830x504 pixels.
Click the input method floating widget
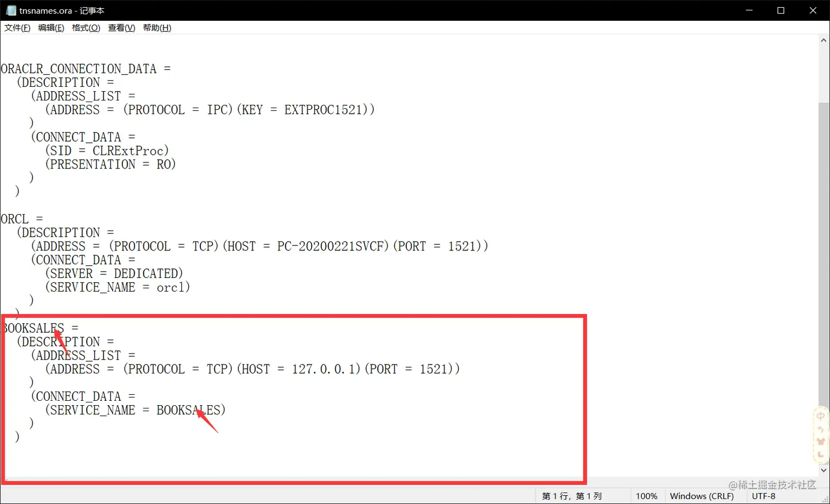pos(821,435)
